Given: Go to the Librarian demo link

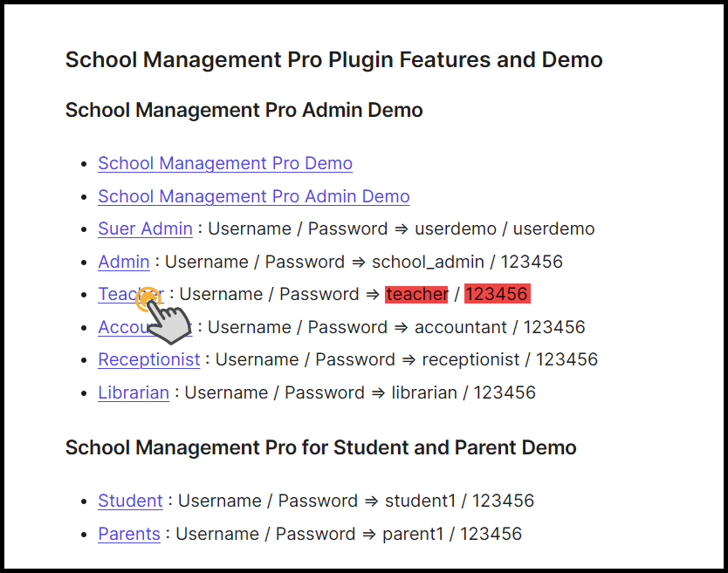Looking at the screenshot, I should pyautogui.click(x=134, y=392).
